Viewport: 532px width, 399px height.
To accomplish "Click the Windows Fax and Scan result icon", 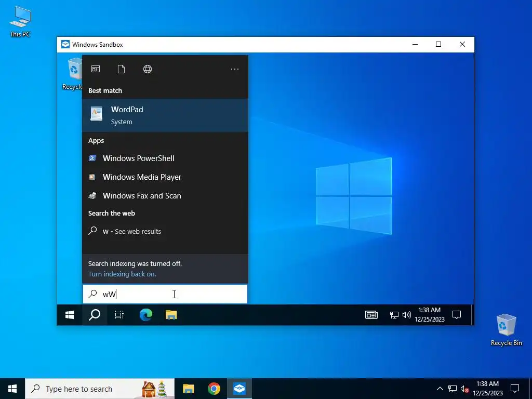I will point(92,195).
